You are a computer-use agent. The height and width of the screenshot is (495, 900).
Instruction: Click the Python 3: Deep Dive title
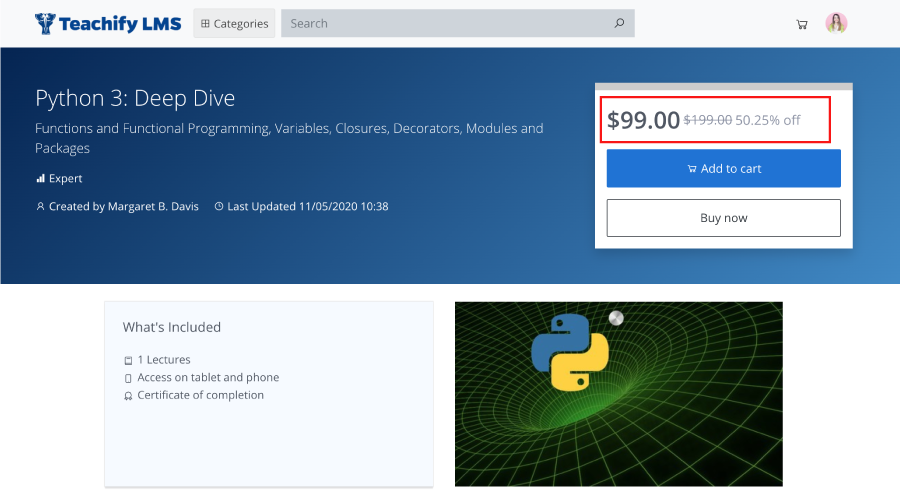[135, 98]
